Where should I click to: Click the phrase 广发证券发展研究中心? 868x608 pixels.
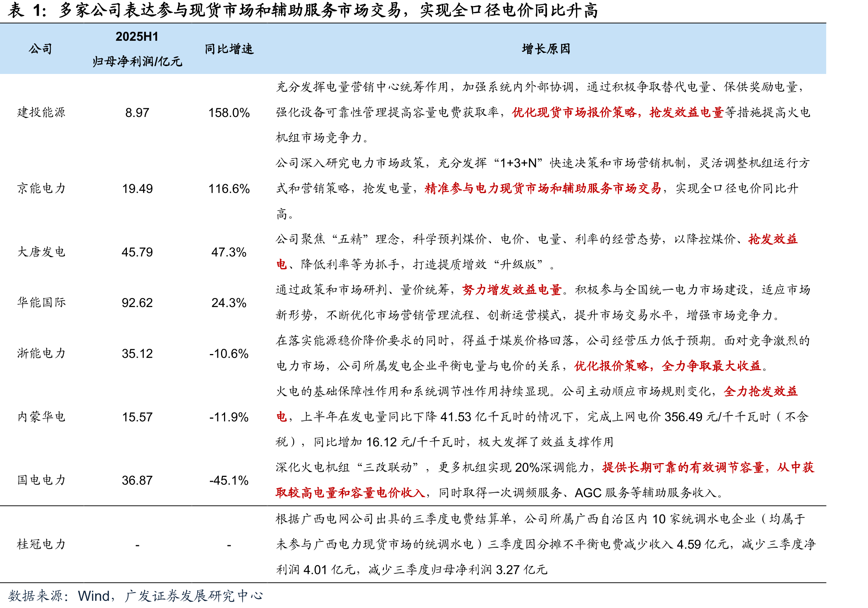(x=193, y=596)
